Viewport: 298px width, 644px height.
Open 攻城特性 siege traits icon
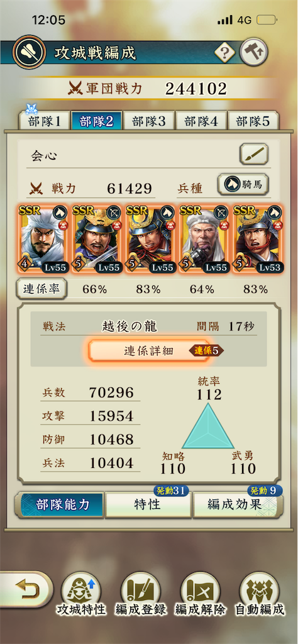(x=81, y=594)
